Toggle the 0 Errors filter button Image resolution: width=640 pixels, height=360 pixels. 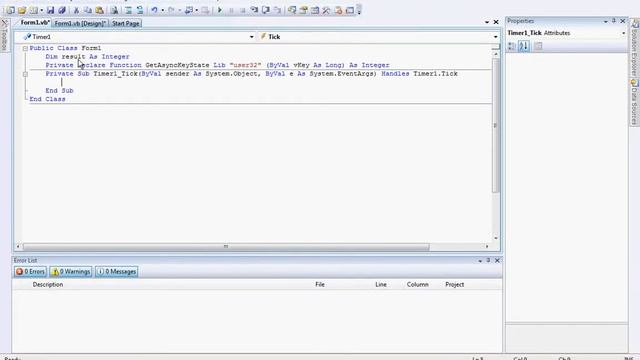point(30,271)
